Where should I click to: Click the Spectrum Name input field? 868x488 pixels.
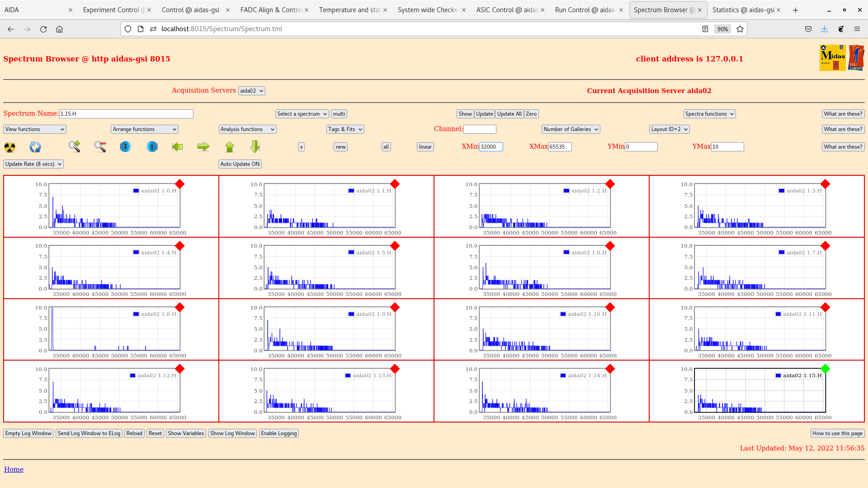[x=126, y=114]
